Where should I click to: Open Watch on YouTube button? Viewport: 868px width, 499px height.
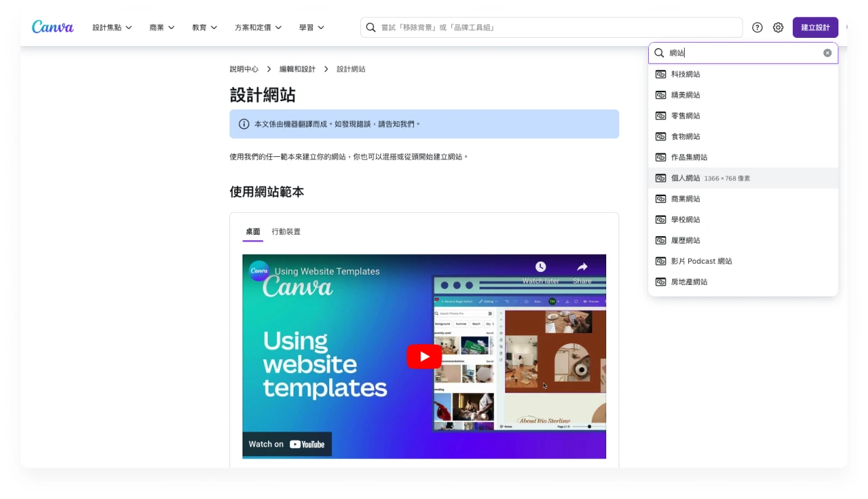[x=287, y=444]
